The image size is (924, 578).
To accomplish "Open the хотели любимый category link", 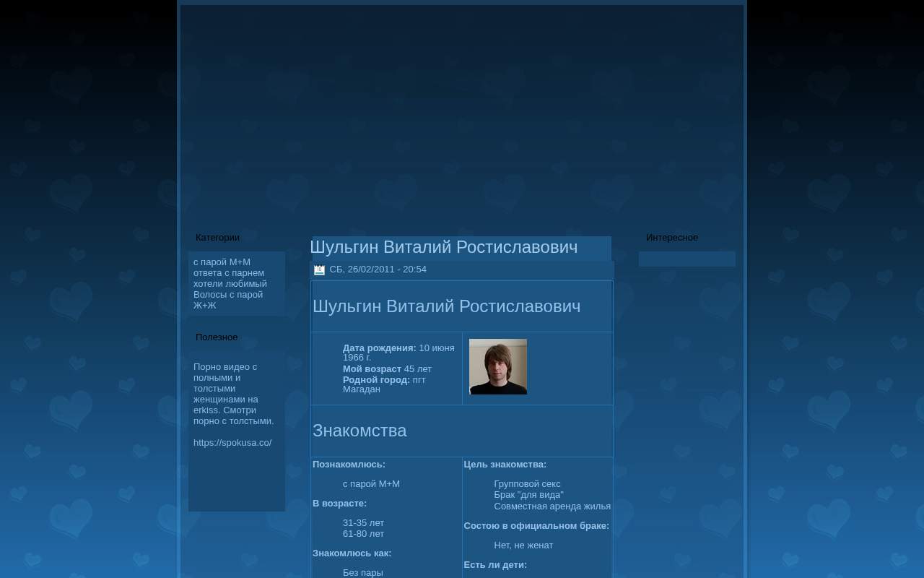I will (230, 284).
